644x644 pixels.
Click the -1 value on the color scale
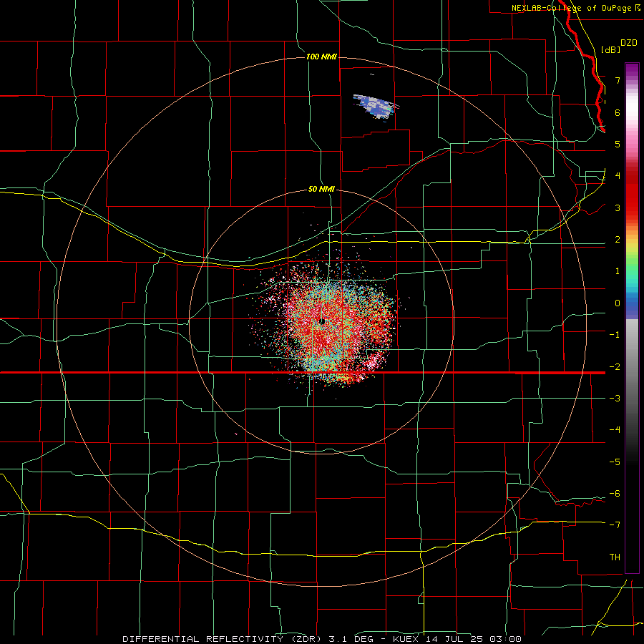615,334
